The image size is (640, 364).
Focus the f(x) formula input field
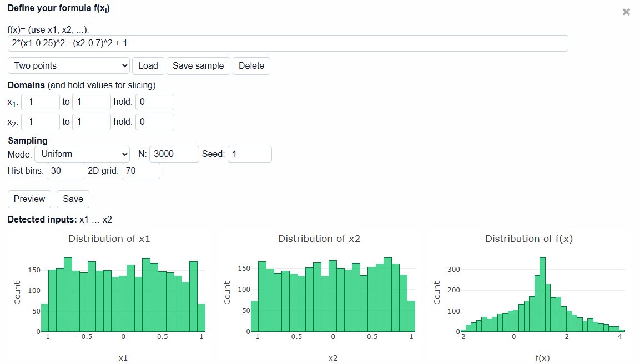click(288, 43)
